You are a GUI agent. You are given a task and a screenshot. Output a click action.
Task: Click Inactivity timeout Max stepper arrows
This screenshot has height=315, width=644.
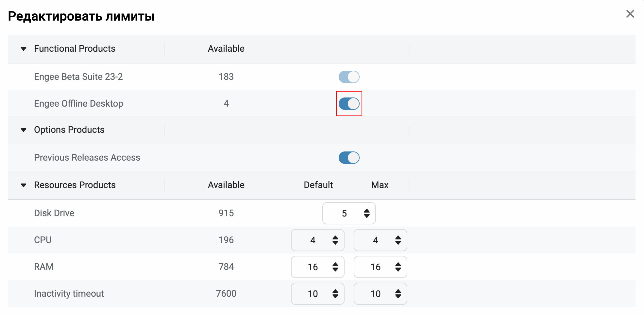pyautogui.click(x=398, y=294)
